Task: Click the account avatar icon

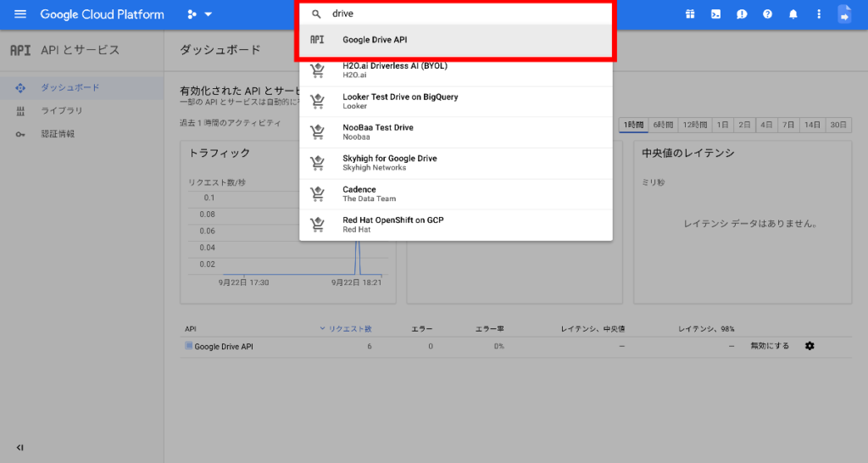Action: (x=844, y=14)
